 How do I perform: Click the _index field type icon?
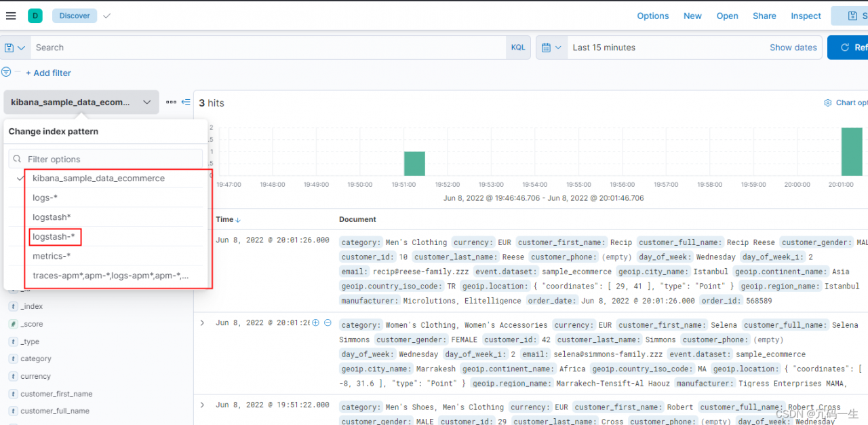[14, 306]
